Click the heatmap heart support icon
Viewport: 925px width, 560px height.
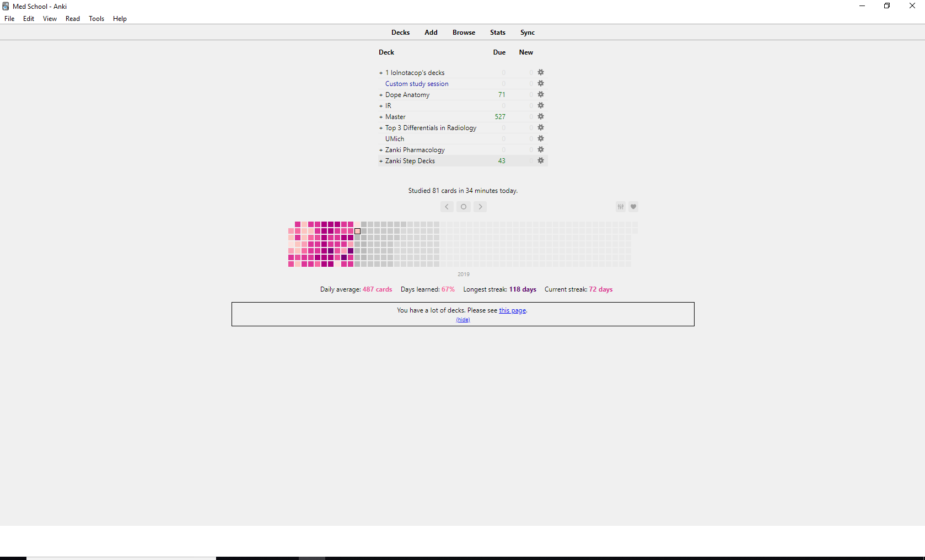633,207
